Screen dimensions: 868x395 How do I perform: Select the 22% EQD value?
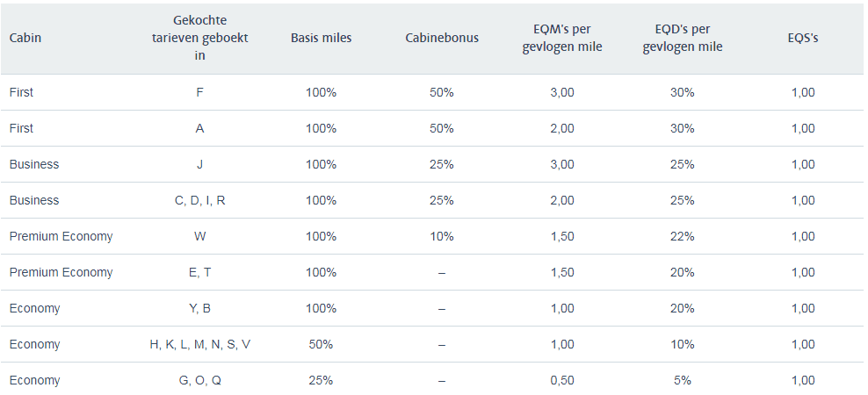pyautogui.click(x=683, y=236)
